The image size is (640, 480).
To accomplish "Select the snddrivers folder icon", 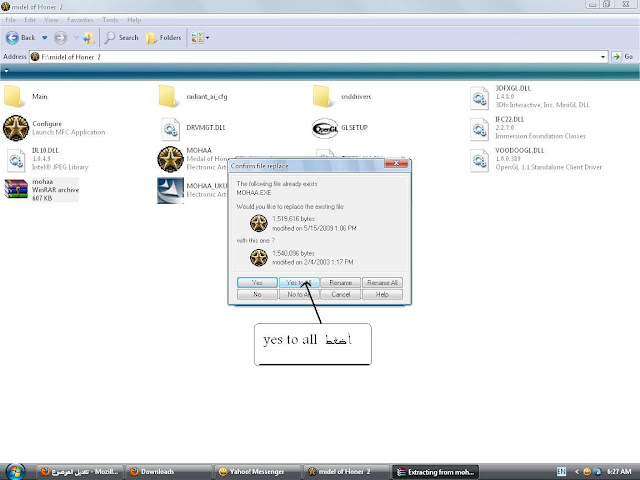I will coord(322,96).
